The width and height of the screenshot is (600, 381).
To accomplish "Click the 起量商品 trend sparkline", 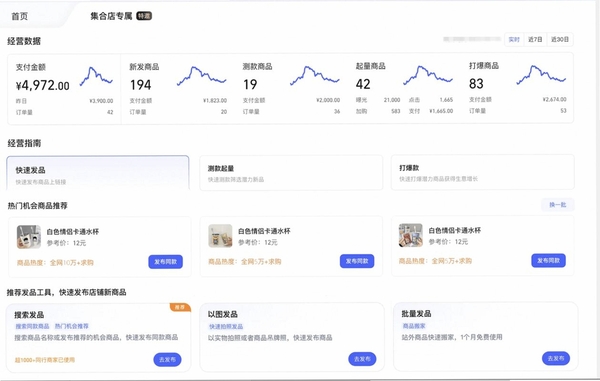I will tap(428, 75).
